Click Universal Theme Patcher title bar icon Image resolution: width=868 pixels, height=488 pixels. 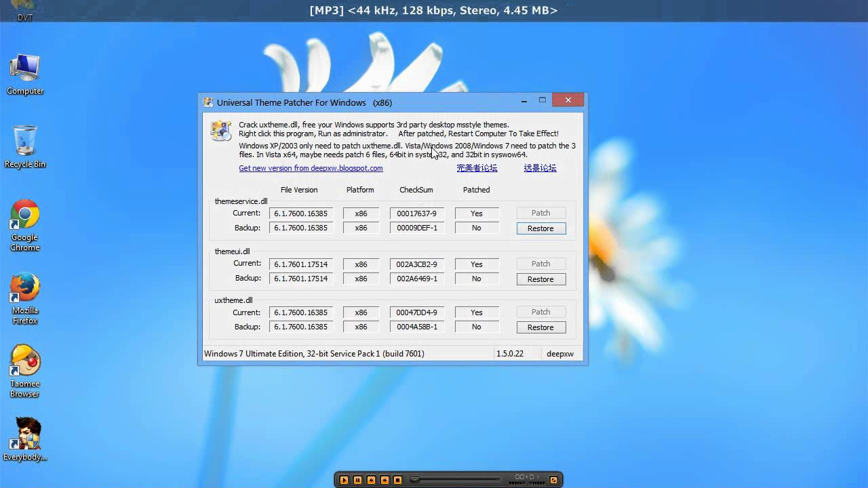[x=208, y=102]
